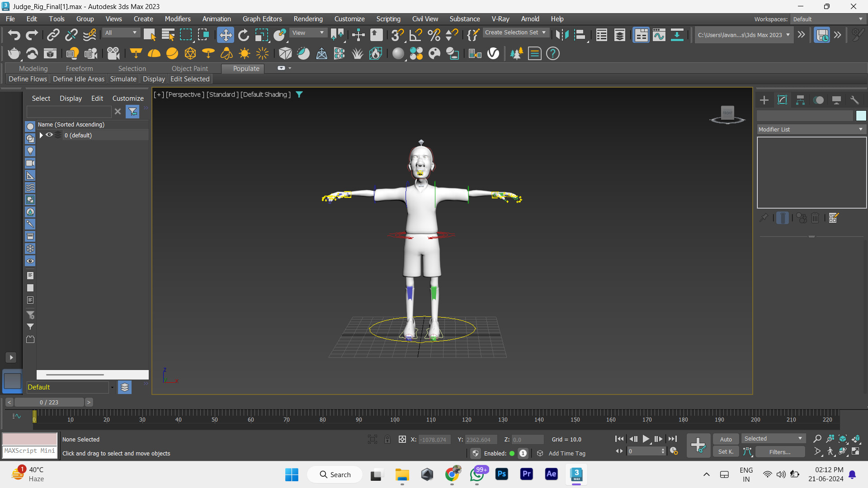Switch to the Freeform ribbon tab
The width and height of the screenshot is (868, 488).
79,68
